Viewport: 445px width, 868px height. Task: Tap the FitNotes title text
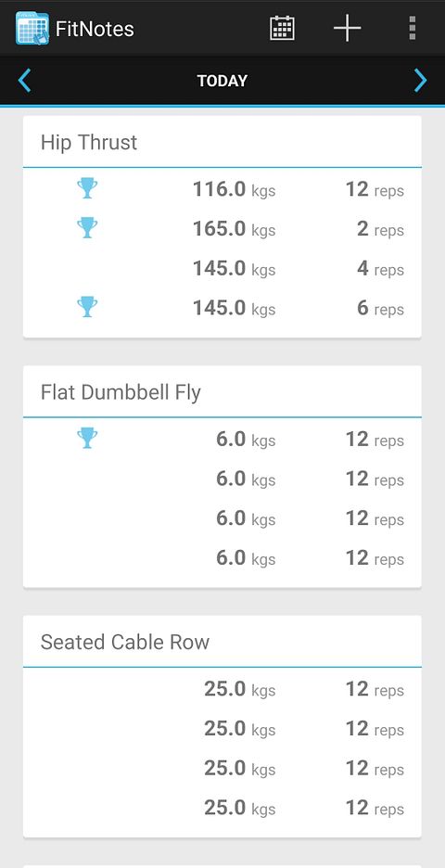[x=95, y=29]
